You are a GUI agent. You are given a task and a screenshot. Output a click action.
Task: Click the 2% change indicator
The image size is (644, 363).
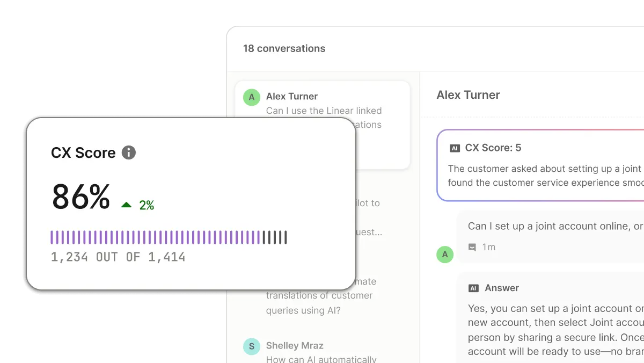147,205
